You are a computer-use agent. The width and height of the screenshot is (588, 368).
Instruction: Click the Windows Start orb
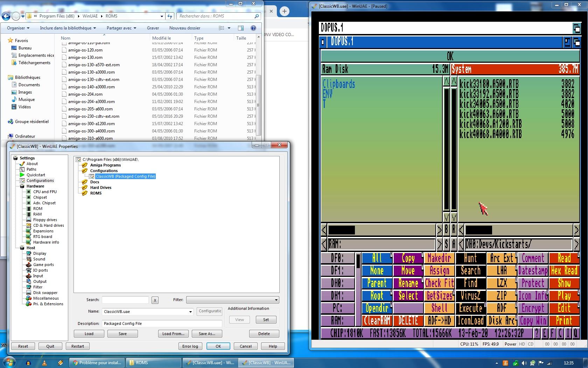pyautogui.click(x=9, y=362)
